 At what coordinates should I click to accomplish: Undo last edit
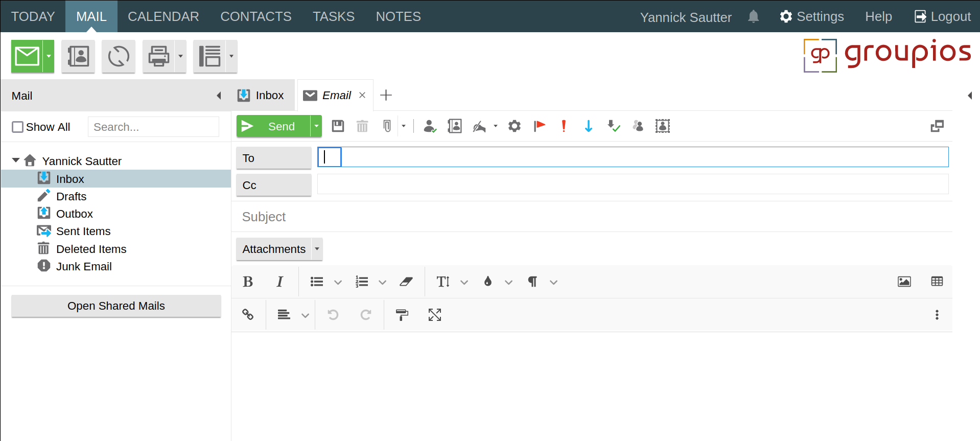tap(333, 315)
